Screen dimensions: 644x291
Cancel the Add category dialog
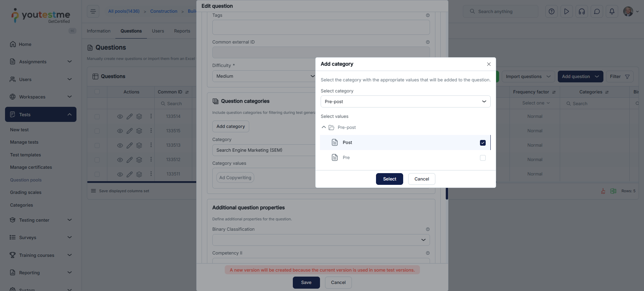(x=421, y=179)
